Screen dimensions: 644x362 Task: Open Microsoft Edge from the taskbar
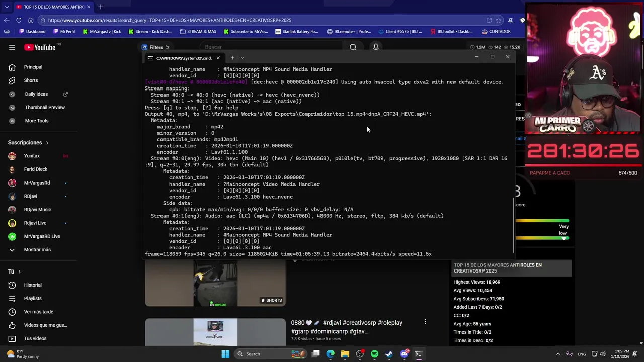coord(330,354)
